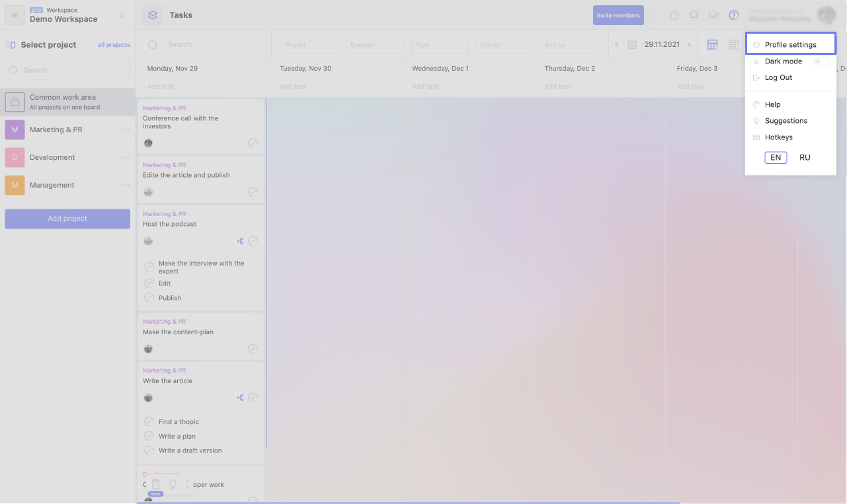Mark Conference call task as complete
Image resolution: width=847 pixels, height=504 pixels.
click(253, 143)
